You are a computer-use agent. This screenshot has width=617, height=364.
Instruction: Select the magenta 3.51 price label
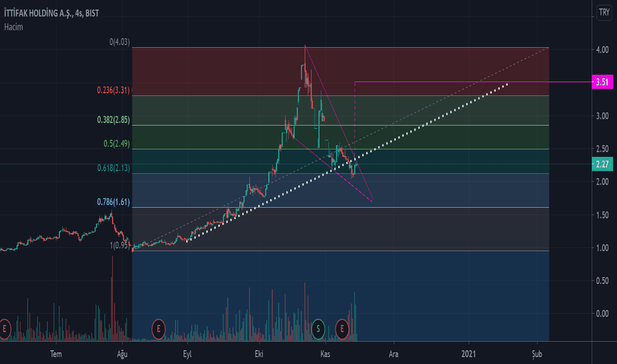click(602, 82)
